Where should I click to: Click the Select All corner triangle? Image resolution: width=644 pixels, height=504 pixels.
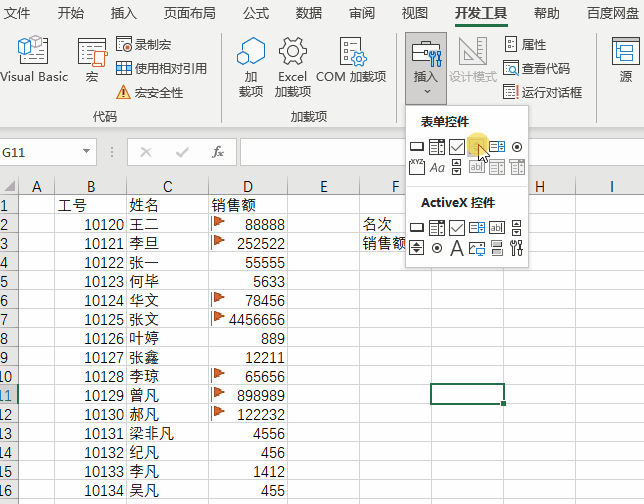tap(9, 186)
